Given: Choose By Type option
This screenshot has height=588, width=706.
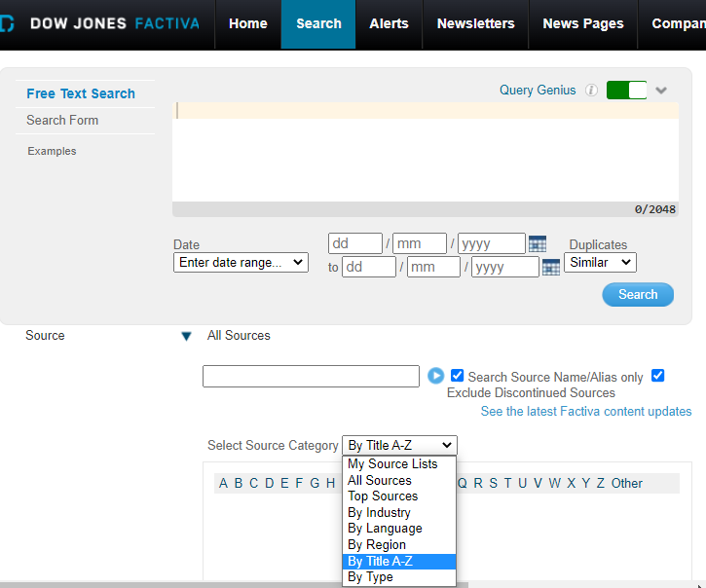Looking at the screenshot, I should pos(399,576).
